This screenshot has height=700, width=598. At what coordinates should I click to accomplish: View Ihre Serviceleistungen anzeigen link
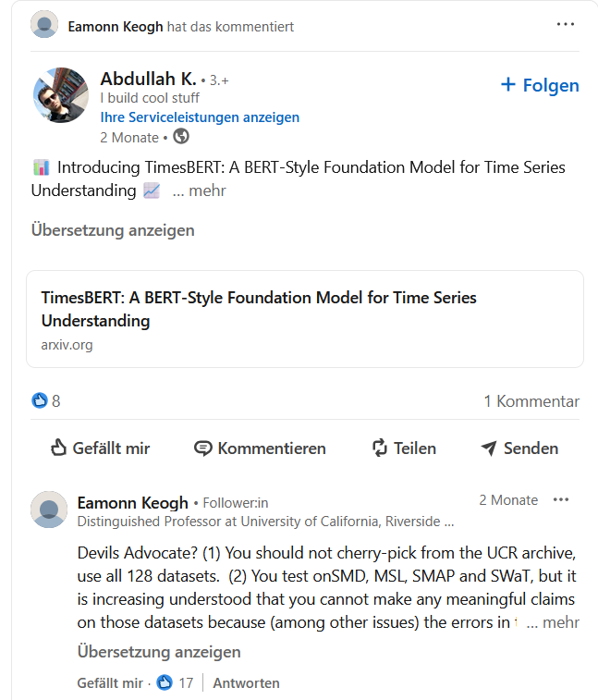click(200, 117)
